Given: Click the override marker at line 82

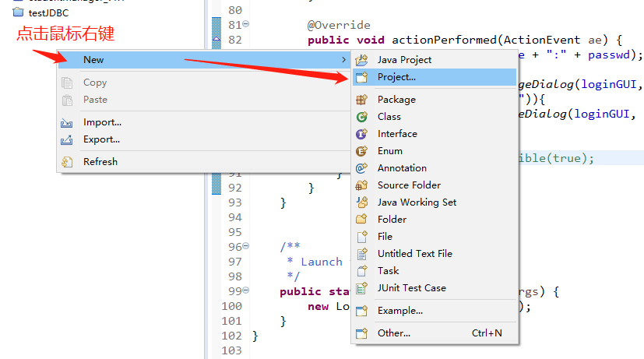Looking at the screenshot, I should 216,40.
